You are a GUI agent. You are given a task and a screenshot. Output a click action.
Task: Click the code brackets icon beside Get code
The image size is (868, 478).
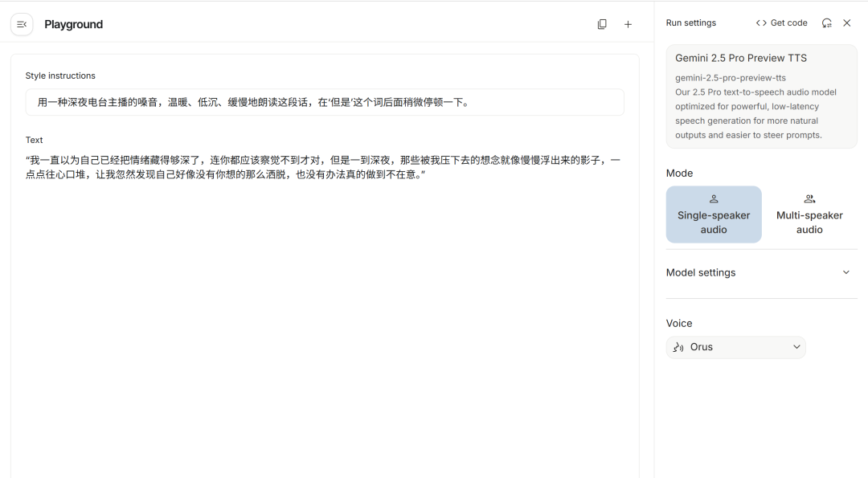coord(761,22)
